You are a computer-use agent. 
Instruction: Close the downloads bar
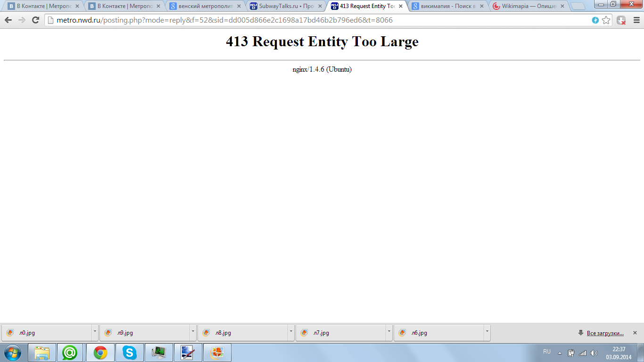tap(635, 333)
